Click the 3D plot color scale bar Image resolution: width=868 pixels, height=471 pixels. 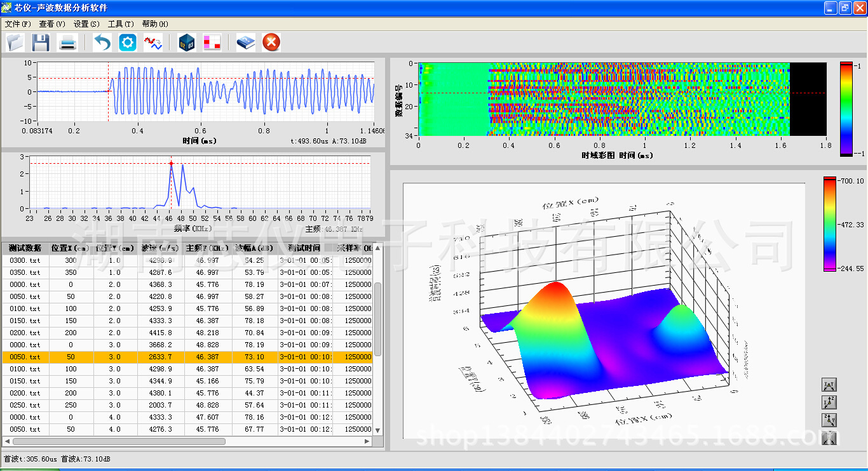830,224
